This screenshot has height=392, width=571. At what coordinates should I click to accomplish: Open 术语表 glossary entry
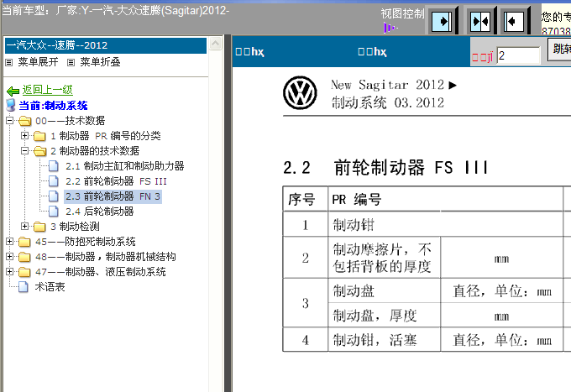point(50,287)
